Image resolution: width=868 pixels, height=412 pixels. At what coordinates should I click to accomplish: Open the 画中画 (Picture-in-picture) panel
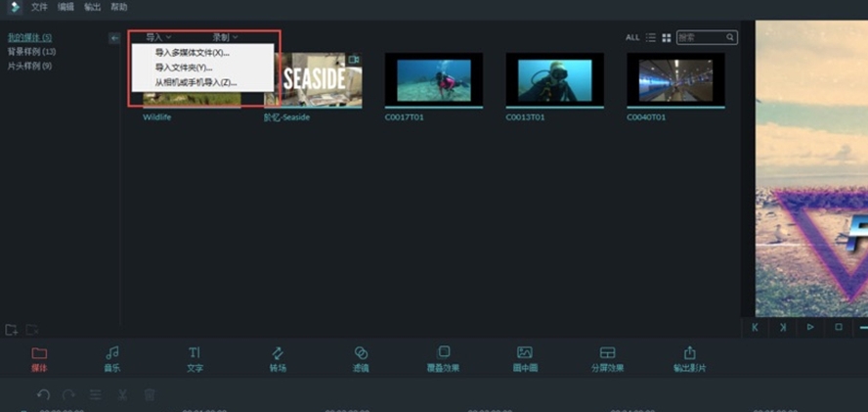[x=525, y=353]
